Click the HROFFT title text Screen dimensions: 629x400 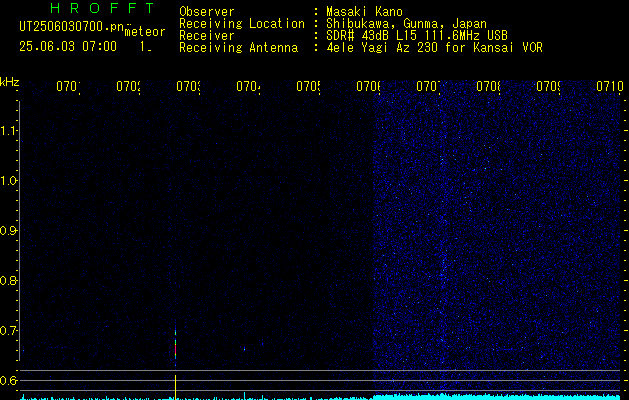click(x=102, y=8)
